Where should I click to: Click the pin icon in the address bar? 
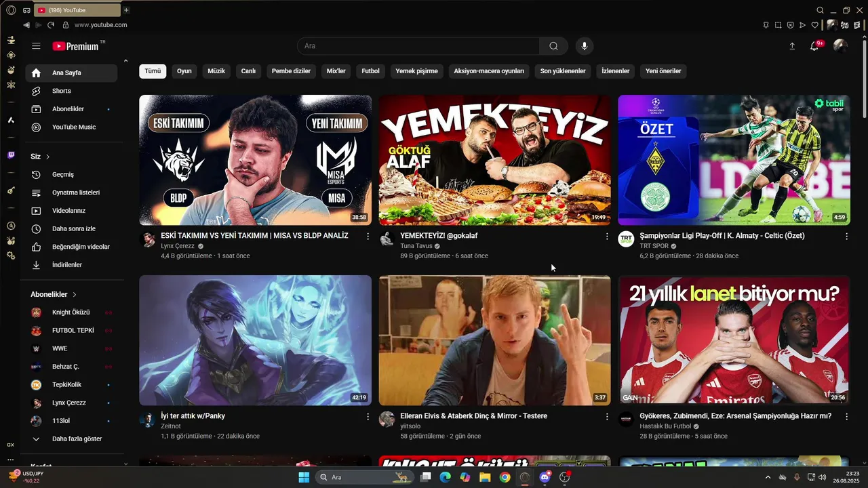[766, 25]
